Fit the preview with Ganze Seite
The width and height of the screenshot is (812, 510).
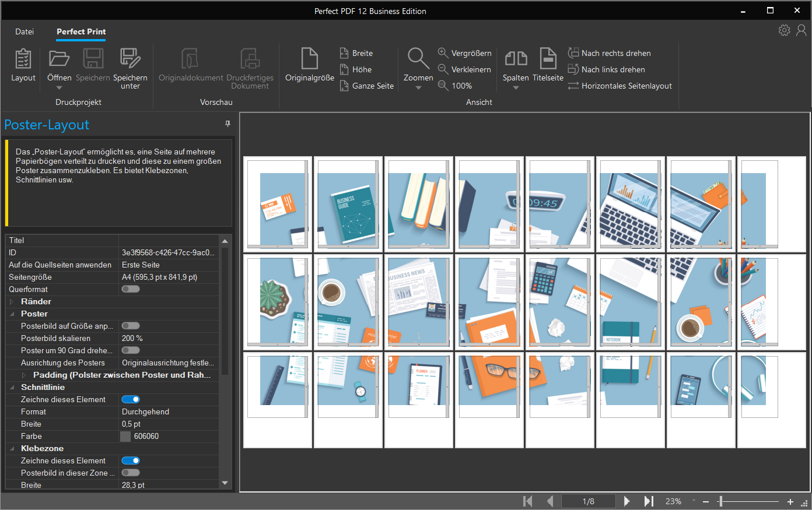366,85
